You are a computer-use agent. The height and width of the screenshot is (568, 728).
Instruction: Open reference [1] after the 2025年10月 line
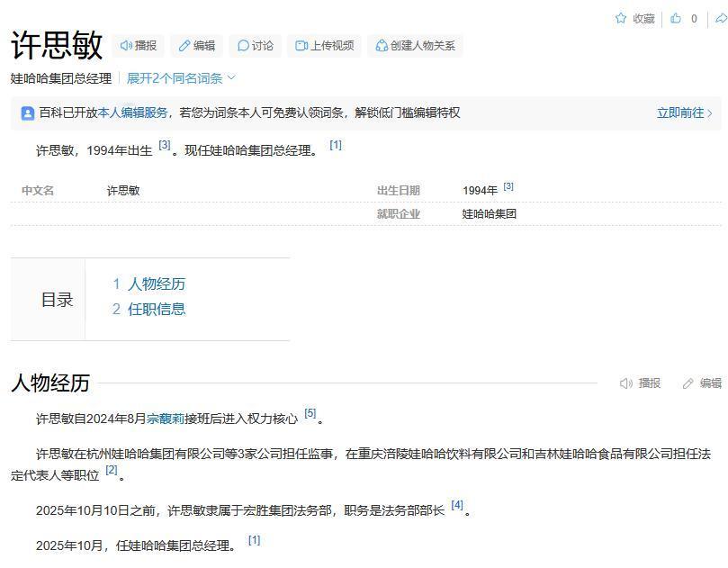pos(254,540)
